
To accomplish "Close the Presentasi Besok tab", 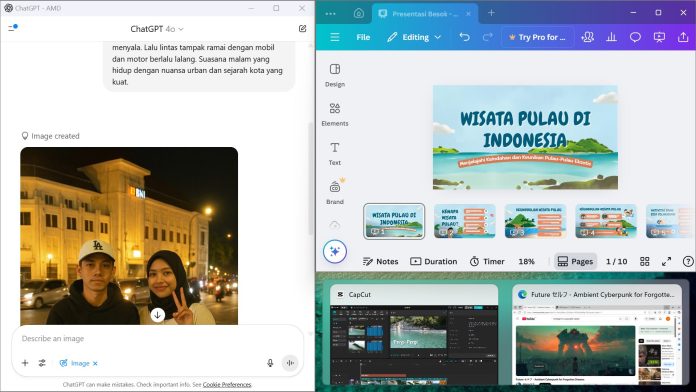I will 468,14.
